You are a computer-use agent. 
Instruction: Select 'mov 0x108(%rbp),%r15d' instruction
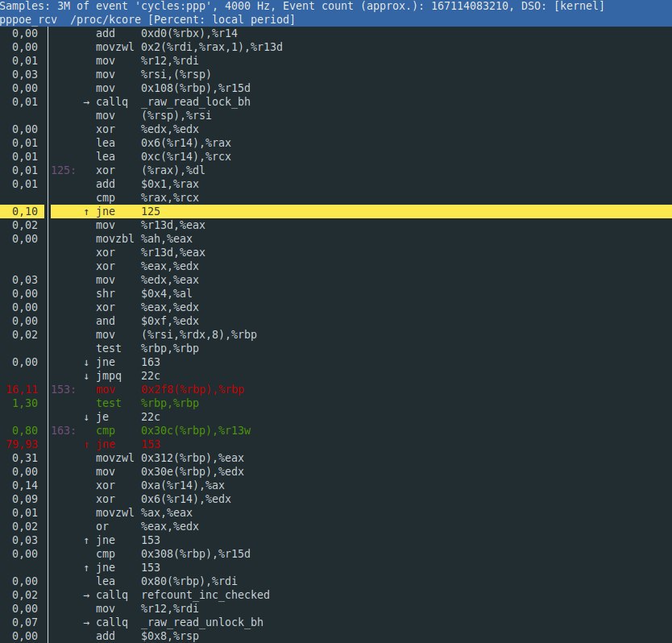173,88
